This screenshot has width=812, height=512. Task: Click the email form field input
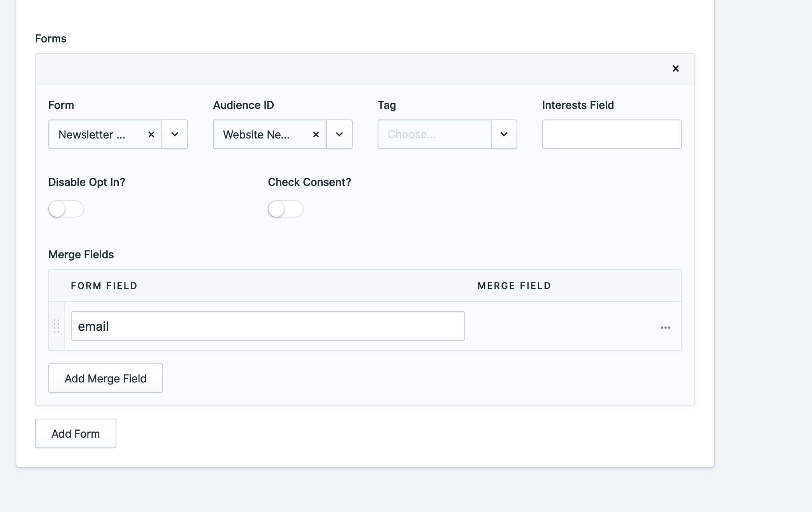(x=268, y=326)
